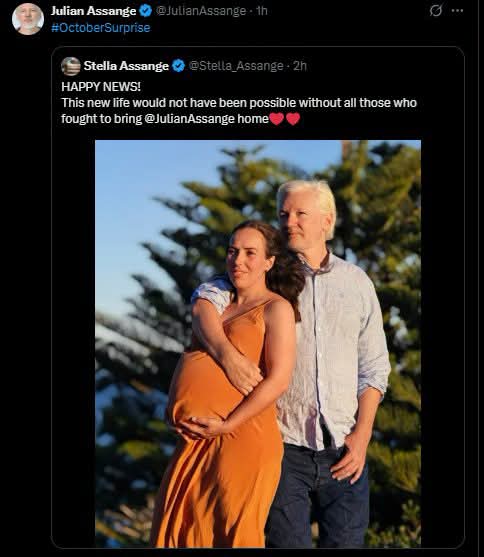Viewport: 484px width, 557px height.
Task: Click the empty left margin of quoted tweet card
Action: [74, 344]
